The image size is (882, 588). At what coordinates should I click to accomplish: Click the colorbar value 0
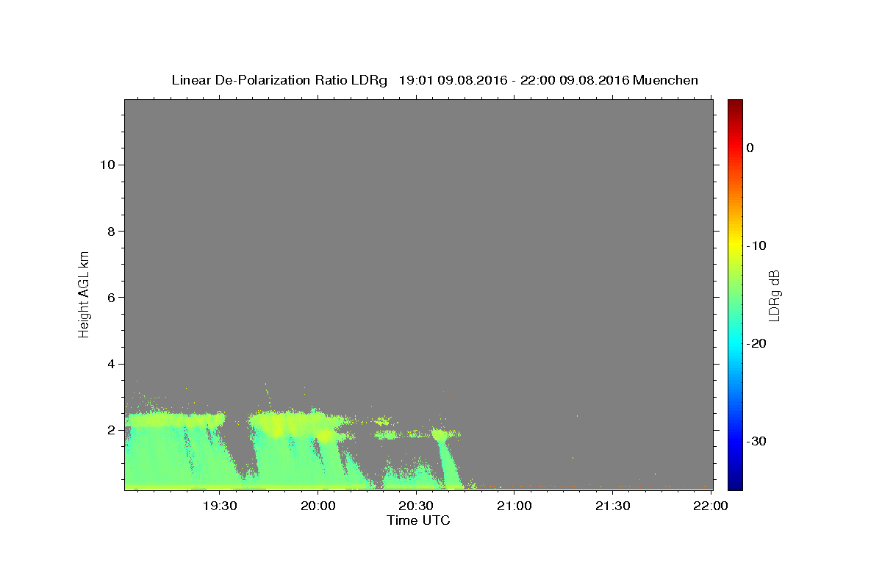point(750,148)
